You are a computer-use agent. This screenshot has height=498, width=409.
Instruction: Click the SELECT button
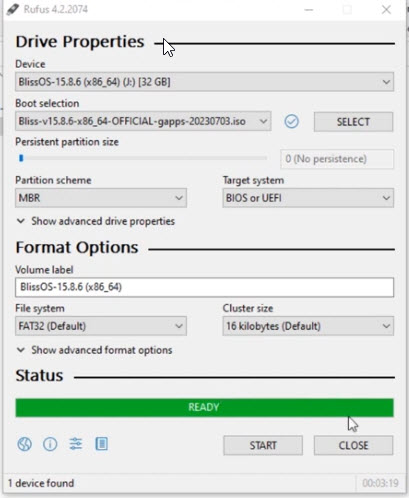coord(353,122)
